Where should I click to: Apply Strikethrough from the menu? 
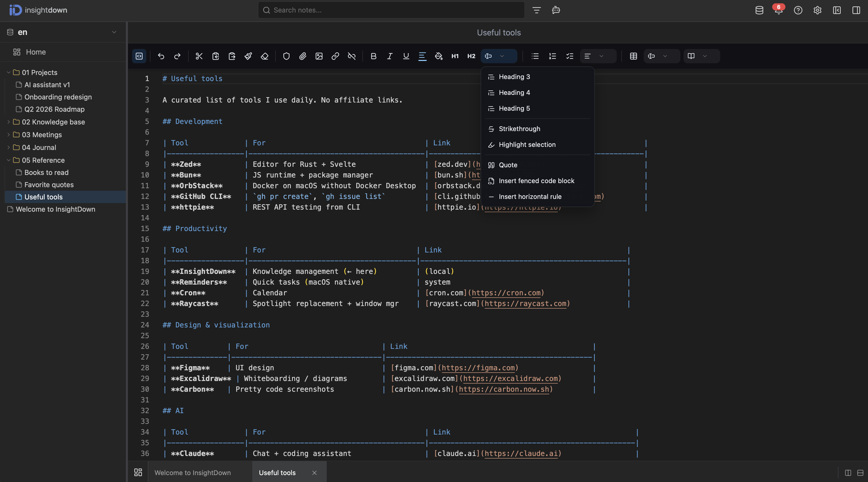pyautogui.click(x=537, y=129)
